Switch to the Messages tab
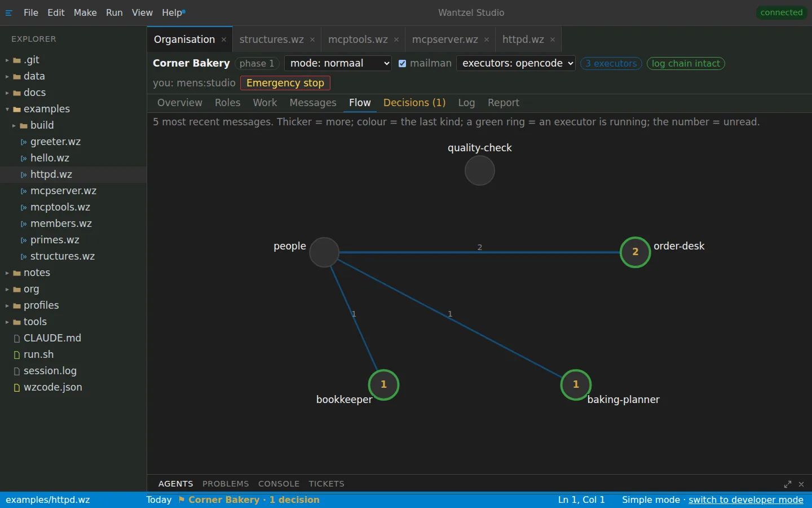 313,103
